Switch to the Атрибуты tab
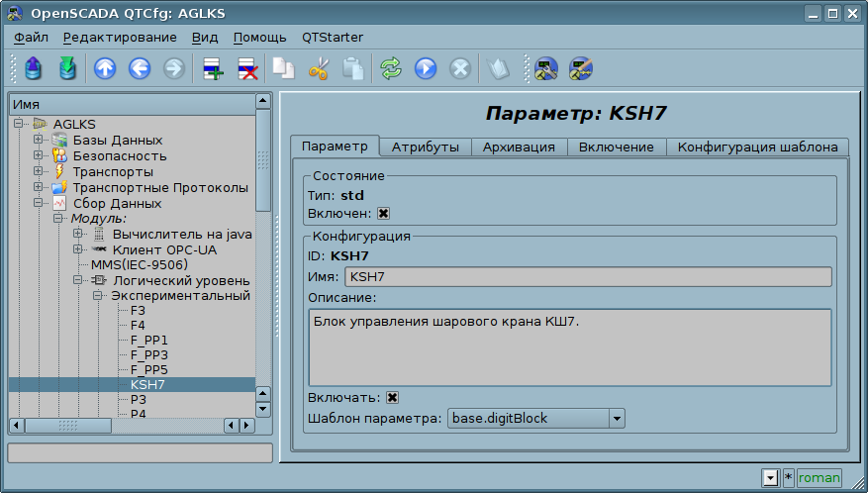Screen dimensions: 868x493 [x=426, y=147]
